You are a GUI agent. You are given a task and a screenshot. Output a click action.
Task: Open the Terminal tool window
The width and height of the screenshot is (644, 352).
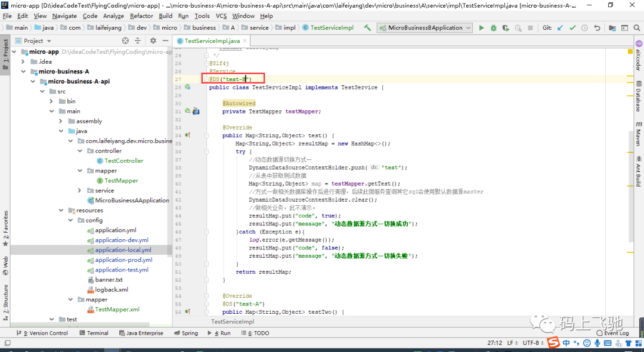pyautogui.click(x=94, y=333)
